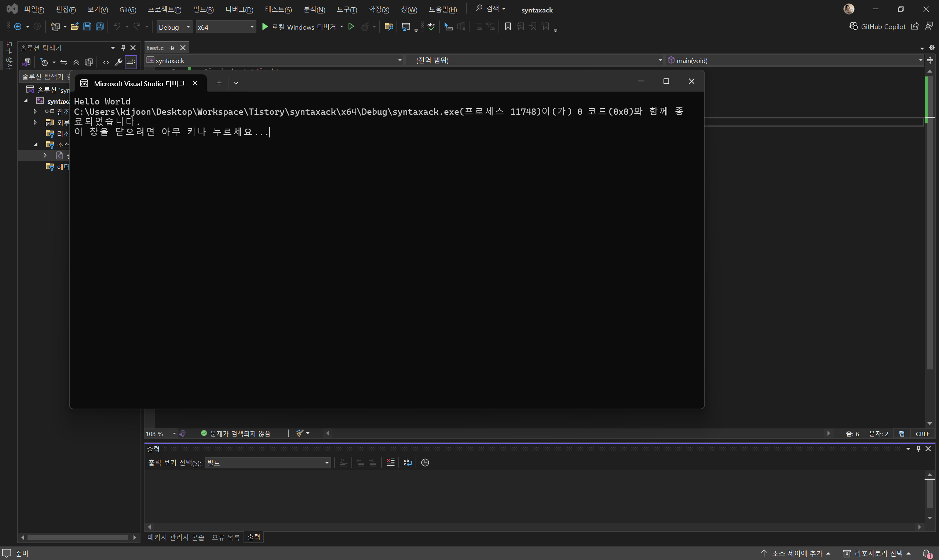Click the Find in Files folder icon
Viewport: 939px width, 560px height.
pyautogui.click(x=388, y=26)
